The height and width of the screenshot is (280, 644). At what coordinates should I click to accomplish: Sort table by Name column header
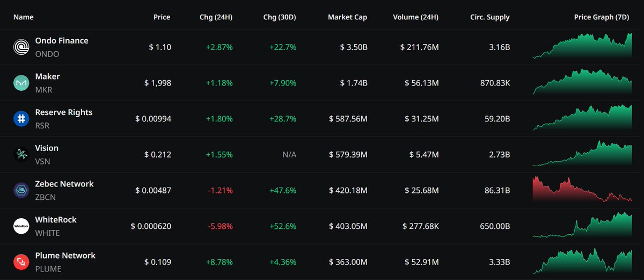[23, 17]
